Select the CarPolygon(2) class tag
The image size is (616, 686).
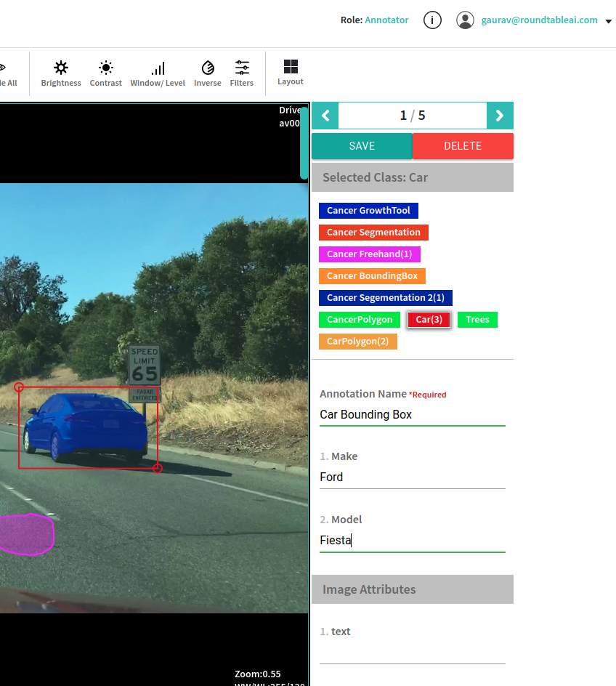pos(358,342)
